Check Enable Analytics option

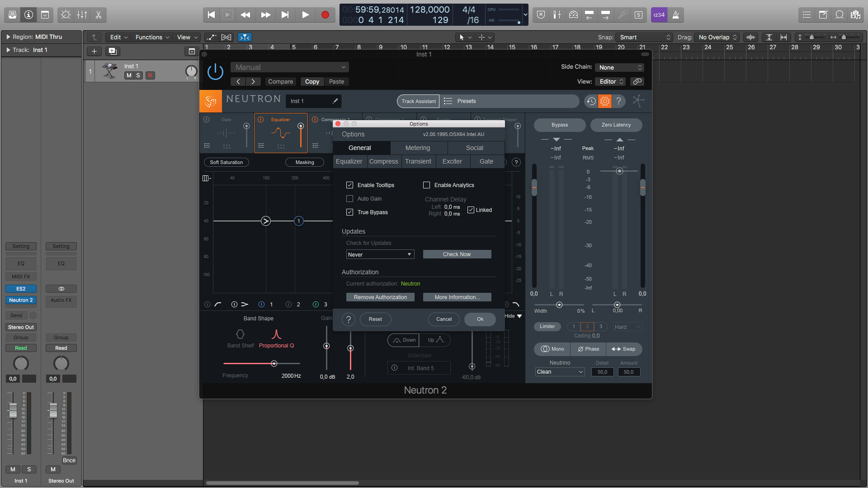click(x=426, y=185)
